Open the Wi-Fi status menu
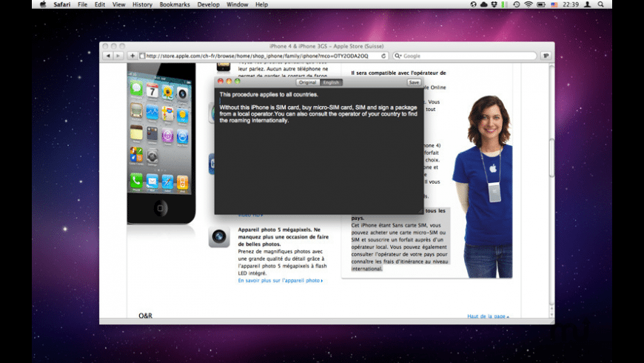Image resolution: width=644 pixels, height=363 pixels. tap(529, 4)
